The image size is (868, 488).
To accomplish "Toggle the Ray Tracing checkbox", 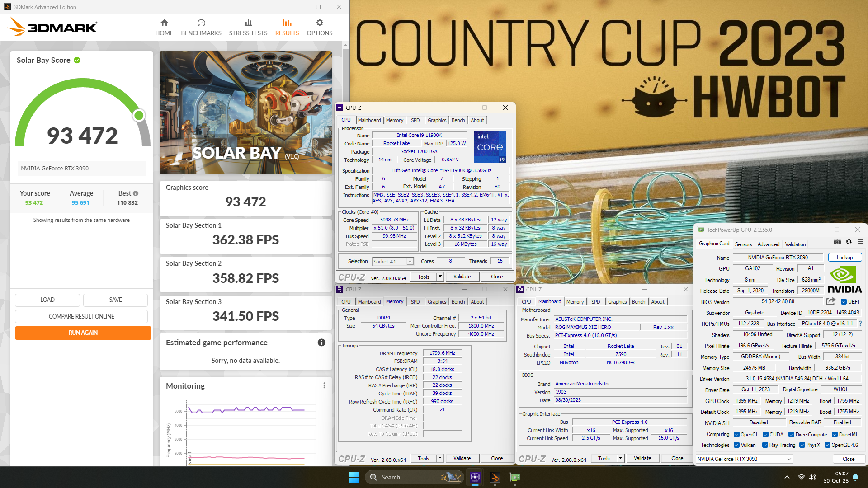I will point(765,445).
